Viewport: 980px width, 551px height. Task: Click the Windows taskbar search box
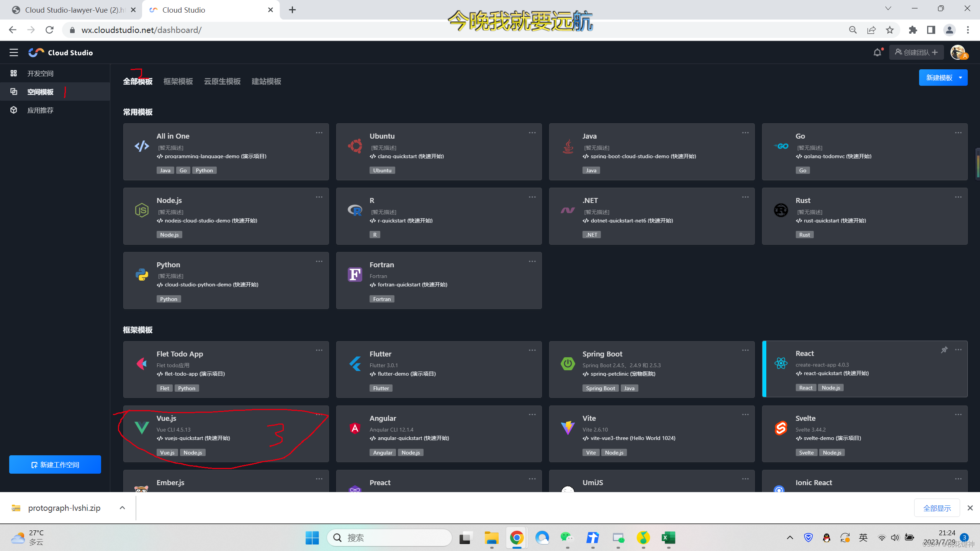[x=390, y=538]
